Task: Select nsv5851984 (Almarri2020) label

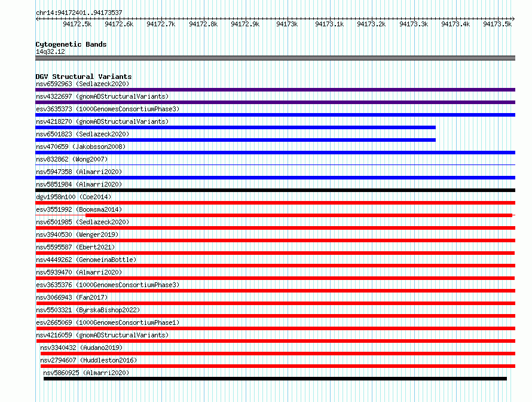Action: (x=79, y=184)
